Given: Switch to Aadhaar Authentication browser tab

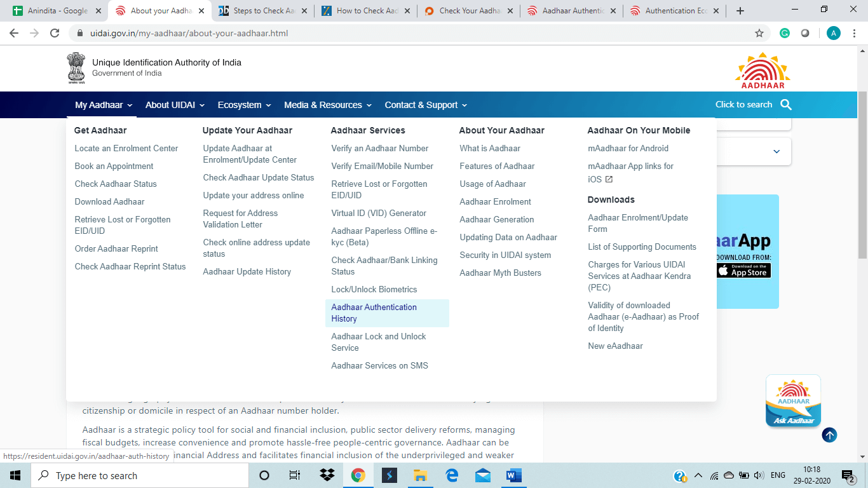Looking at the screenshot, I should pyautogui.click(x=571, y=11).
